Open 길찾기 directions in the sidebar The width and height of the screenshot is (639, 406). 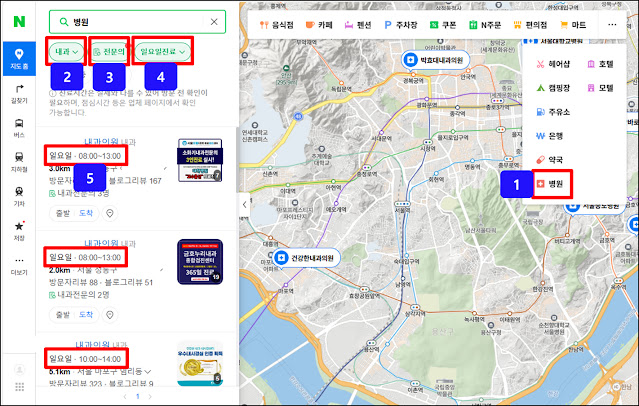pos(19,94)
